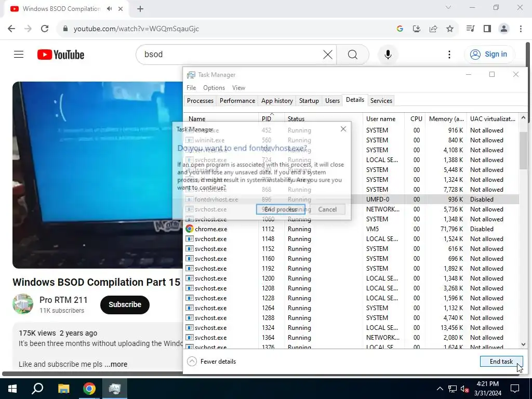
Task: Select the chrome.exe process row
Action: tap(352, 229)
